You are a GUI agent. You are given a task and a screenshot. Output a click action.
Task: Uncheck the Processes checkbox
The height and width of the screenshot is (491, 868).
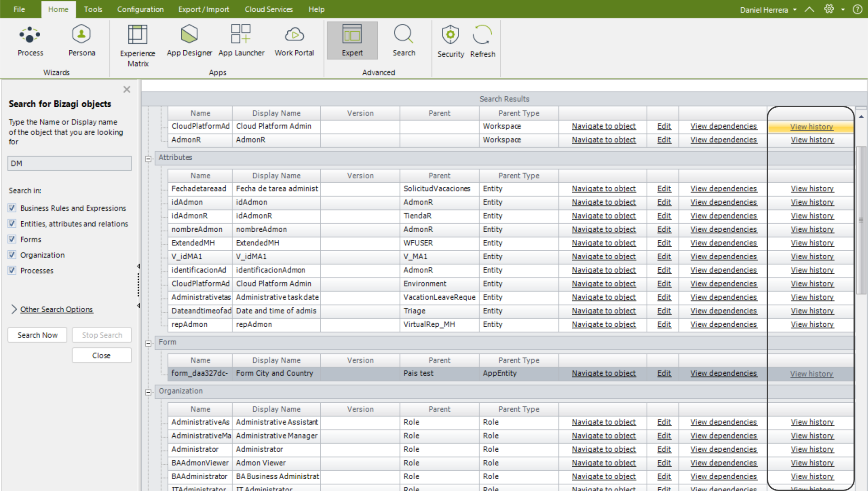(x=12, y=270)
